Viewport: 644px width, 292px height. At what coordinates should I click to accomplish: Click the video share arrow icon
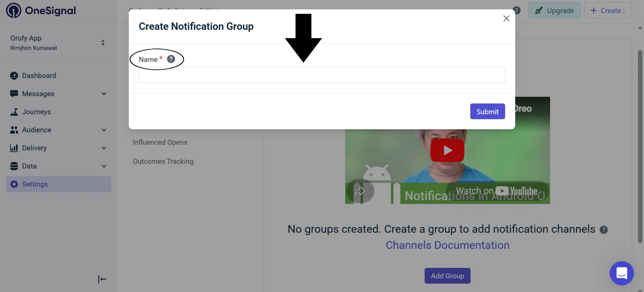pos(360,191)
